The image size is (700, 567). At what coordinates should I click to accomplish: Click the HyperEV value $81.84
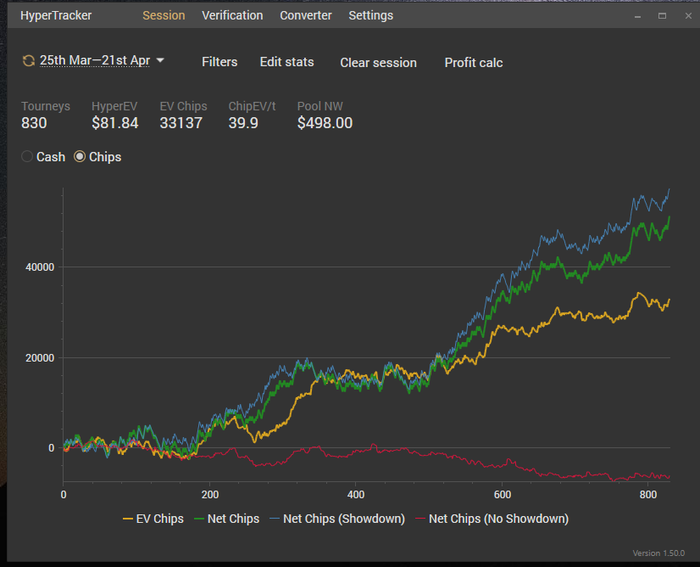click(x=115, y=123)
